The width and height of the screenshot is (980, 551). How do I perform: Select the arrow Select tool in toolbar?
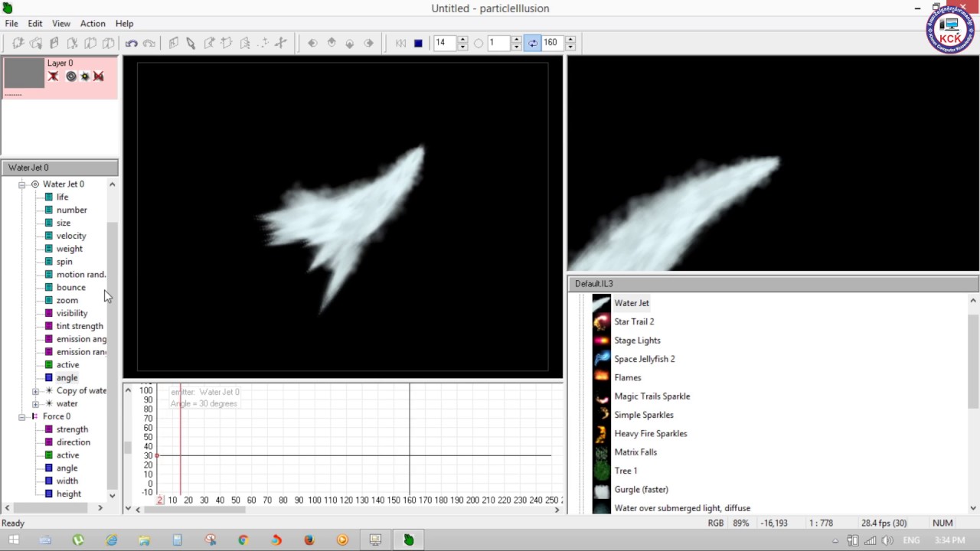click(x=191, y=43)
